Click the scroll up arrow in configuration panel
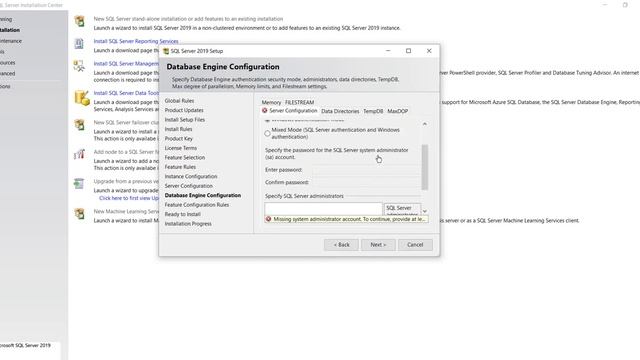Screen dimensions: 640x360 click(x=425, y=124)
